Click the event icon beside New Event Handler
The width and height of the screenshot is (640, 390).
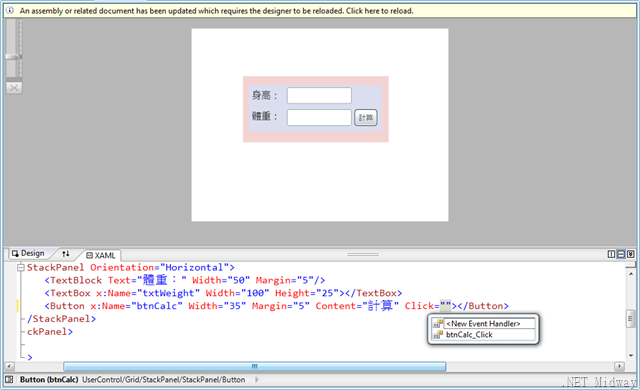(438, 324)
